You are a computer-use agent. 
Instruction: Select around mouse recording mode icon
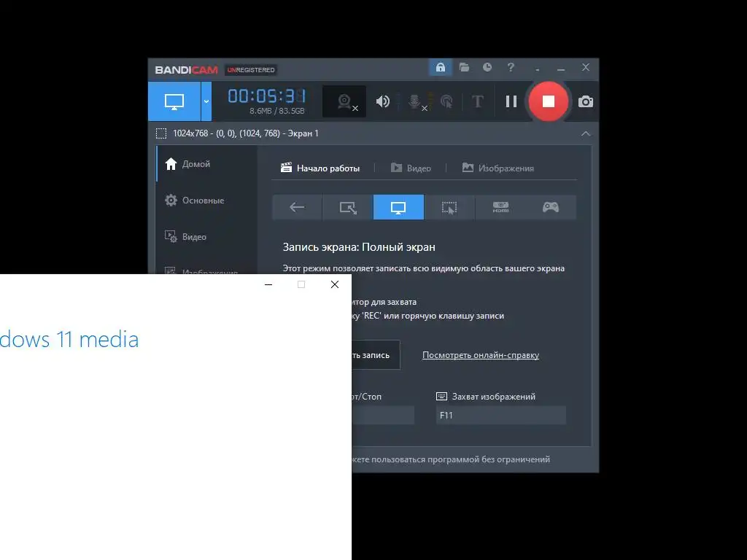tap(449, 207)
